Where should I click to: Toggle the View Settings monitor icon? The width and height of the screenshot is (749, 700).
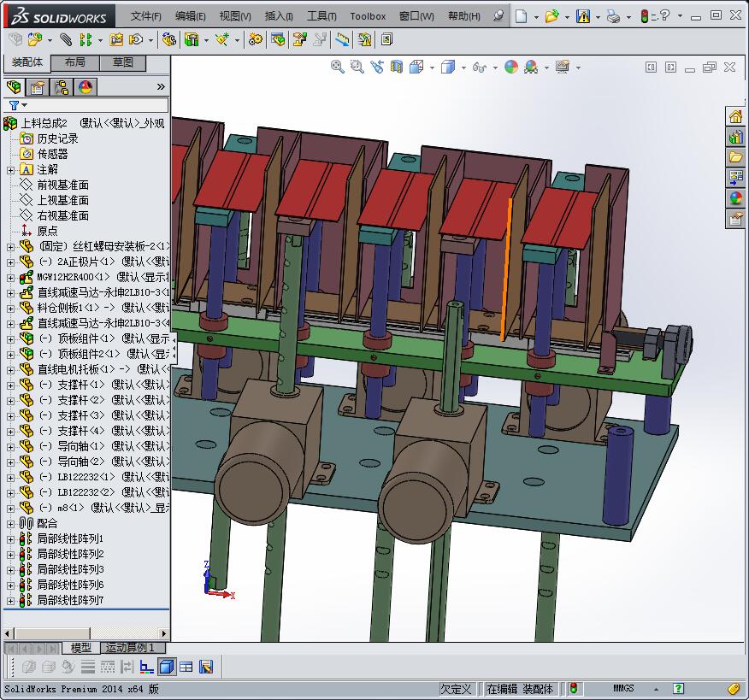point(562,67)
